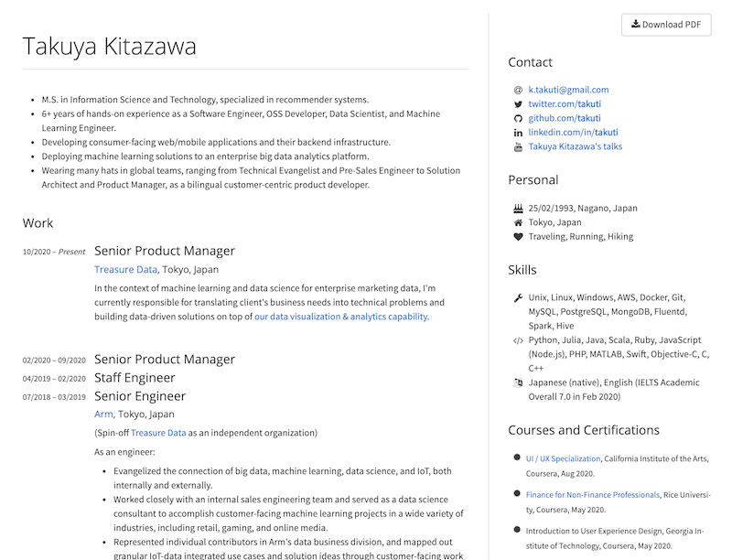Click the 25/02/1993, Nagano, Japan text
Screen dimensions: 732x560
point(583,208)
